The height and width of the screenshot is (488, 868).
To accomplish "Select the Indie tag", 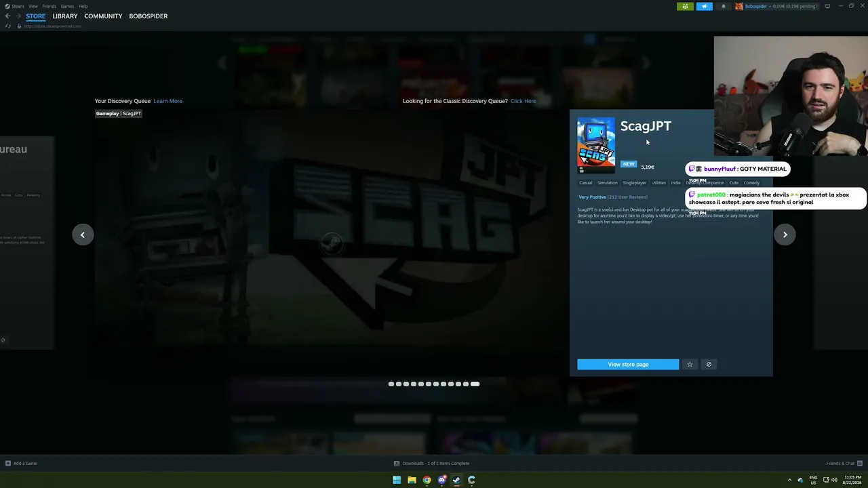I will click(x=675, y=183).
